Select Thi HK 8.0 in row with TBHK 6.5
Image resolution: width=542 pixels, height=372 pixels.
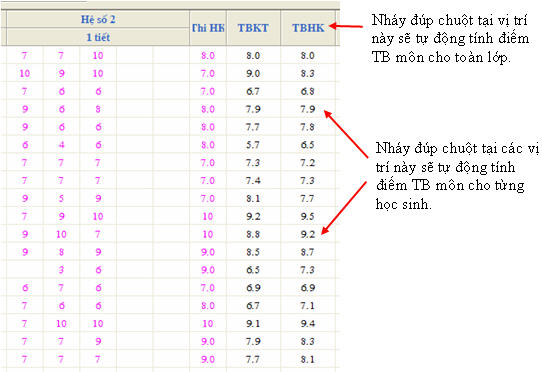(208, 145)
